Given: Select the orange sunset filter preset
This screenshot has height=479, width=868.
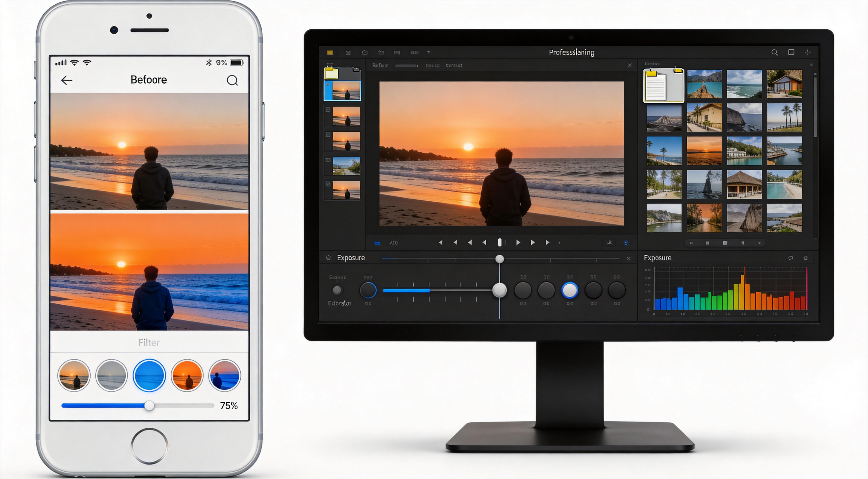Looking at the screenshot, I should point(187,375).
